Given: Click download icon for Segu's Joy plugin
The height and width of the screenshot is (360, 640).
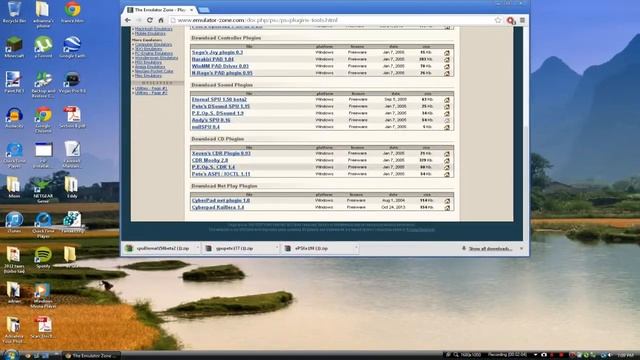Looking at the screenshot, I should pos(447,53).
